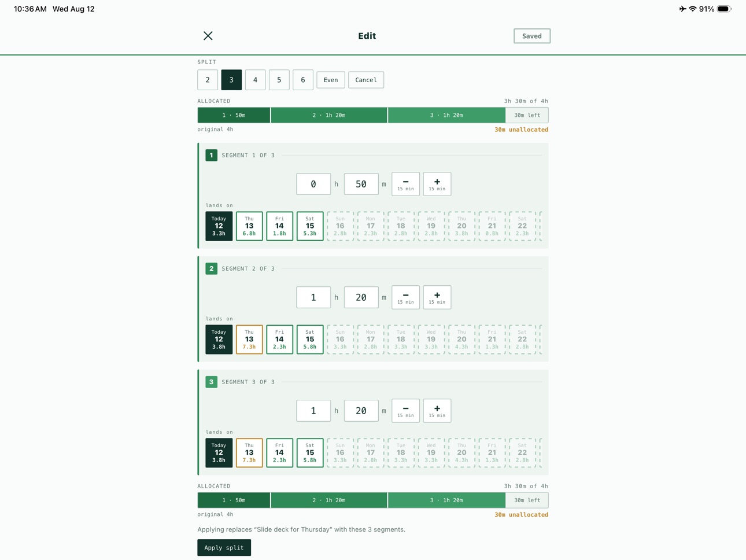Image resolution: width=746 pixels, height=560 pixels.
Task: Tap the Saved button
Action: tap(531, 36)
